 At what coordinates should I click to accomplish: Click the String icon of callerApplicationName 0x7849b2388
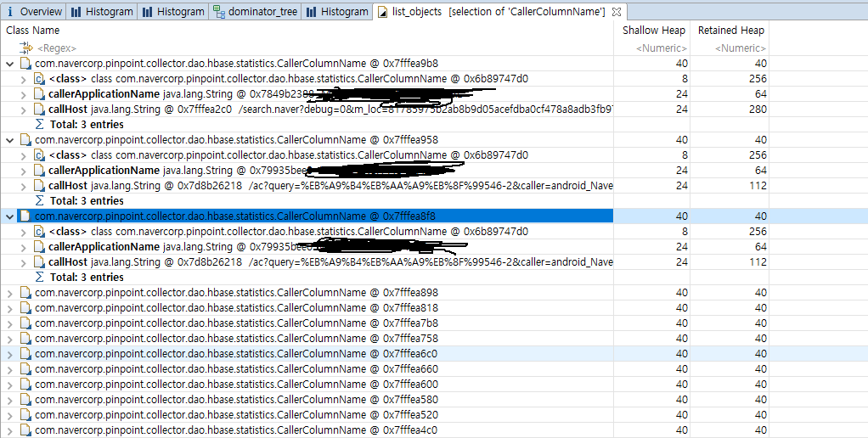(x=39, y=94)
